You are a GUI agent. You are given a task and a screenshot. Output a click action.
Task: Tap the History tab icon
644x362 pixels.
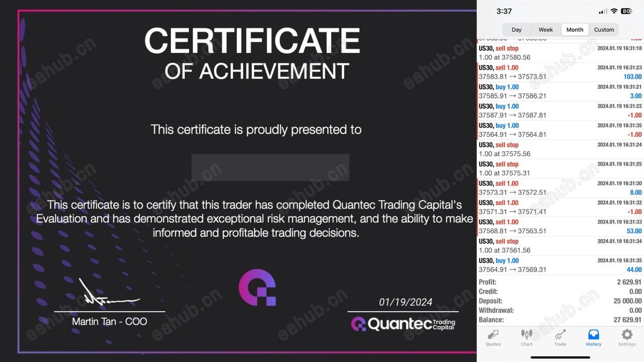594,335
